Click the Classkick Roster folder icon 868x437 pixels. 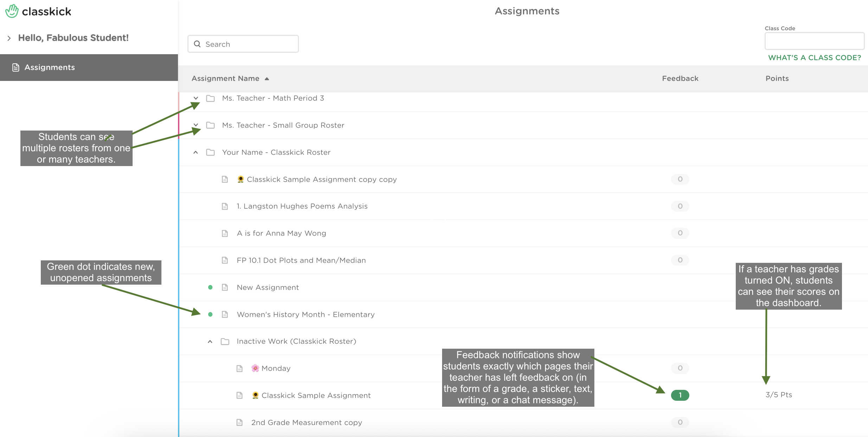click(210, 152)
